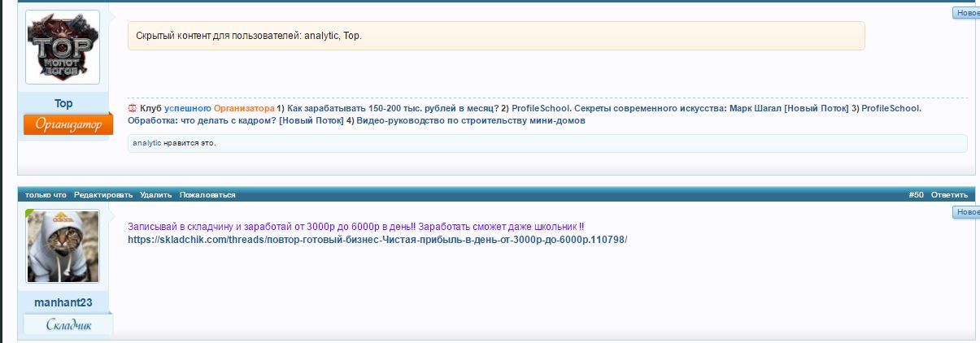The height and width of the screenshot is (343, 980).
Task: Click "analytic" in the likes line
Action: 146,143
